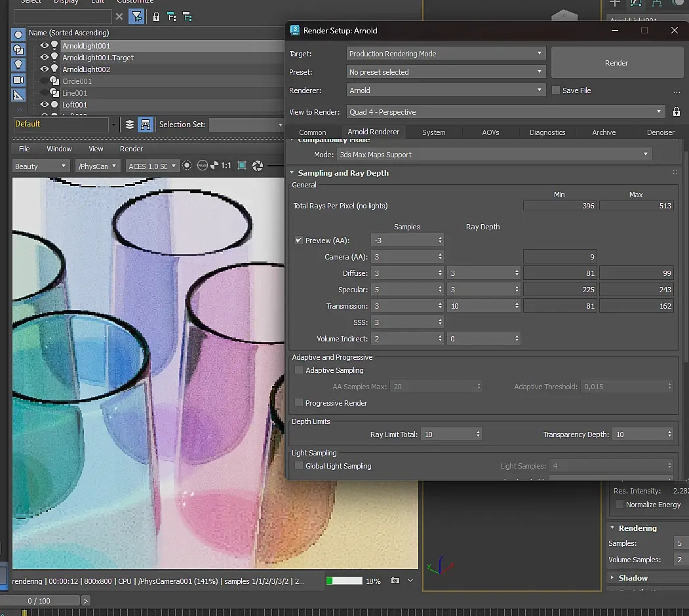This screenshot has height=616, width=689.
Task: Toggle the filter selection funnel icon
Action: pyautogui.click(x=136, y=17)
